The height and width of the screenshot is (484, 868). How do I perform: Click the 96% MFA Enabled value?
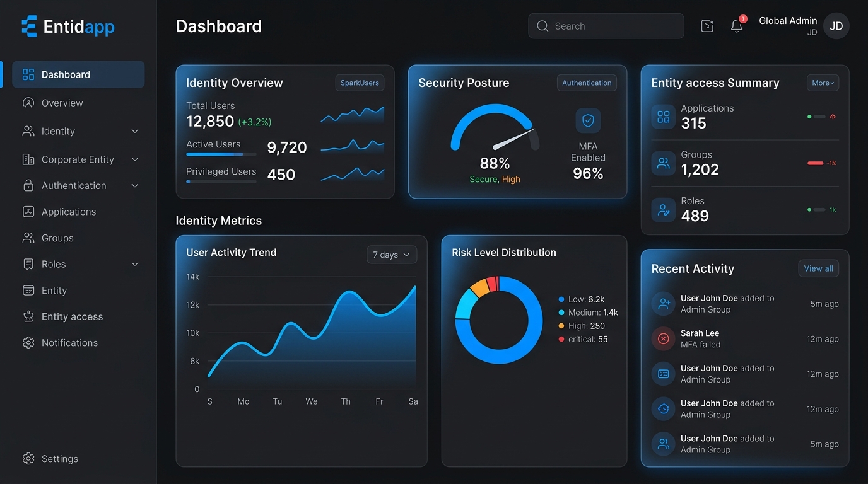(588, 174)
